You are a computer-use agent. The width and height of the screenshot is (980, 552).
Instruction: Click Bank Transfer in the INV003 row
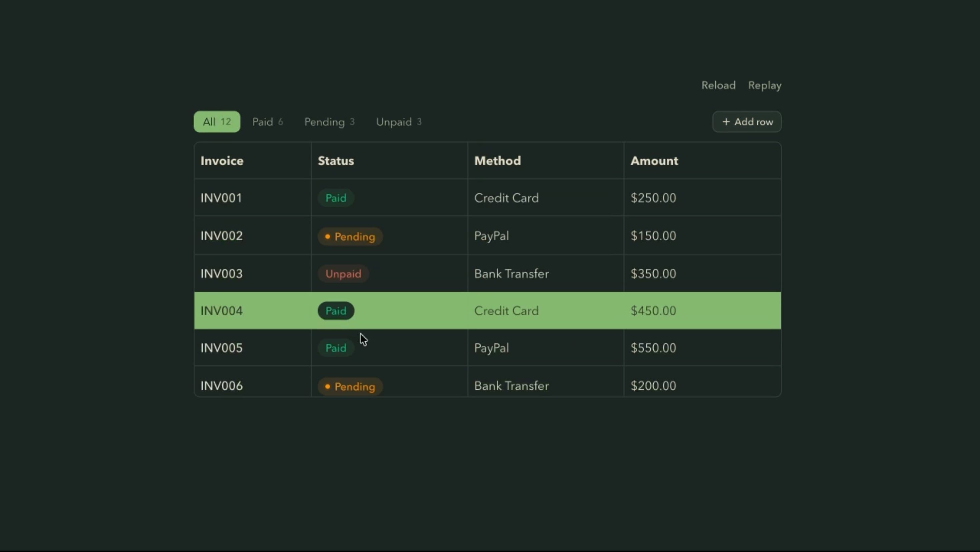click(x=511, y=274)
